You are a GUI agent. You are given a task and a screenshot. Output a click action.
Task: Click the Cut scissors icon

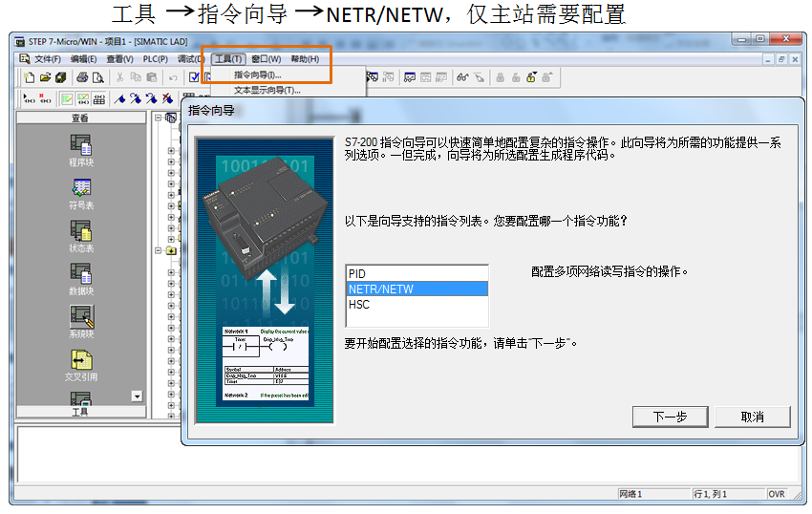coord(119,77)
